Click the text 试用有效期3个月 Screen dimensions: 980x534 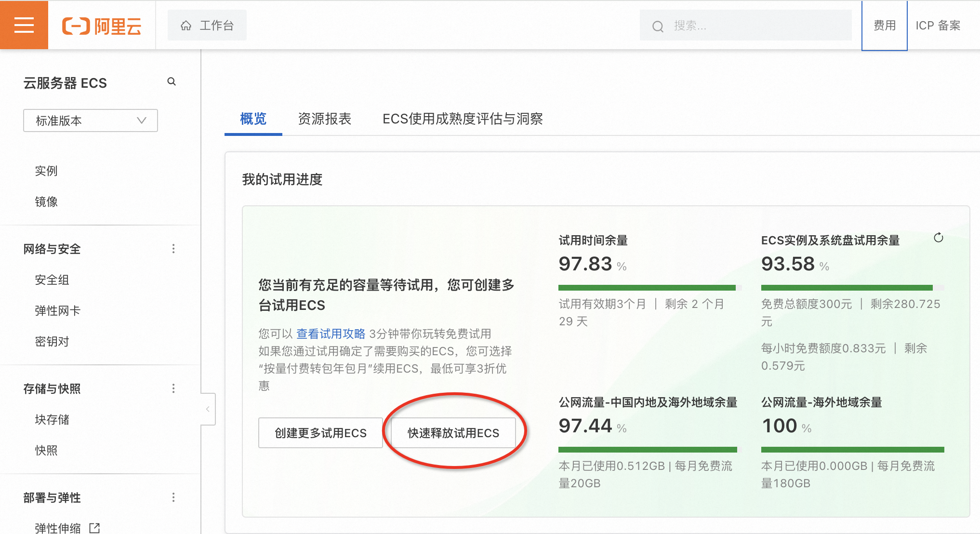click(602, 304)
